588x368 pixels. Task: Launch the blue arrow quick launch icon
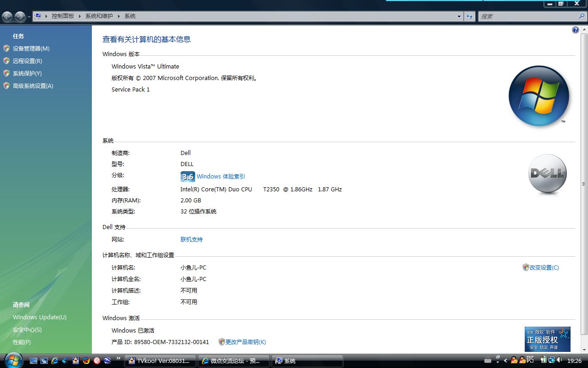[65, 361]
